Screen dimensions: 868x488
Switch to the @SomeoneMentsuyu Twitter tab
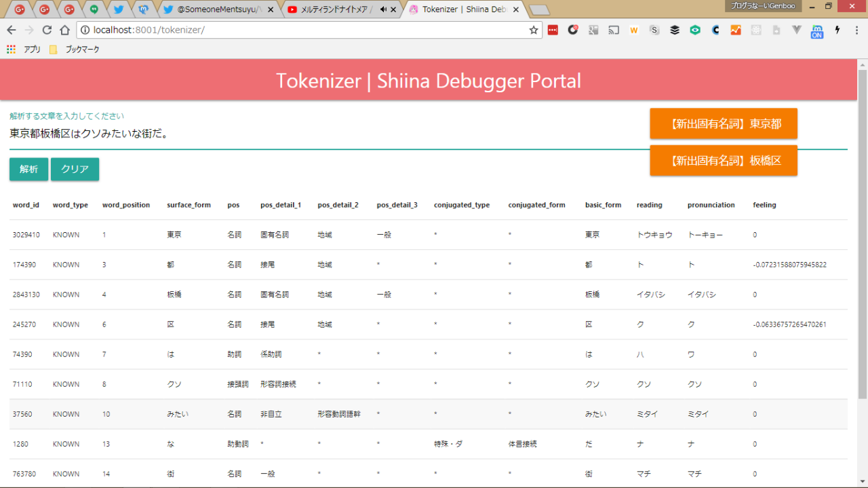point(218,10)
